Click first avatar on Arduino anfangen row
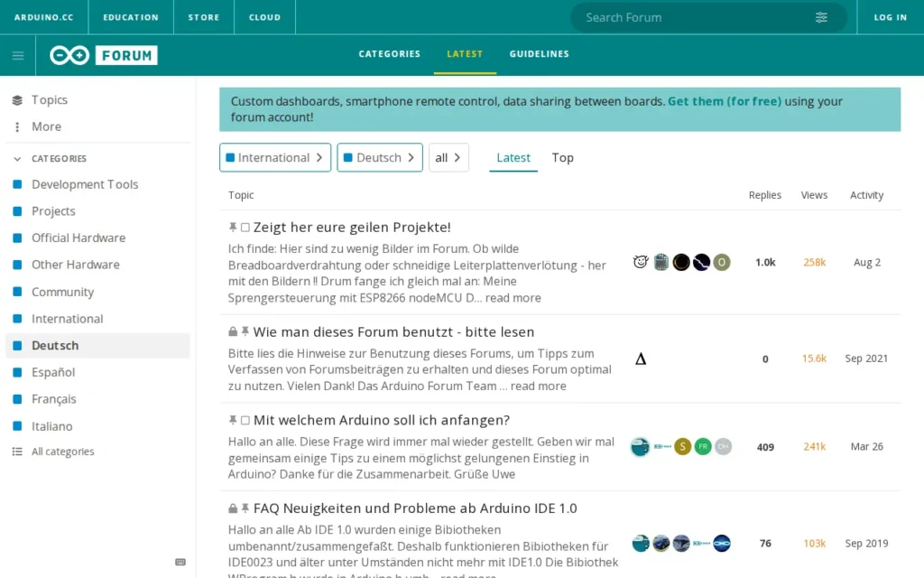 (641, 446)
